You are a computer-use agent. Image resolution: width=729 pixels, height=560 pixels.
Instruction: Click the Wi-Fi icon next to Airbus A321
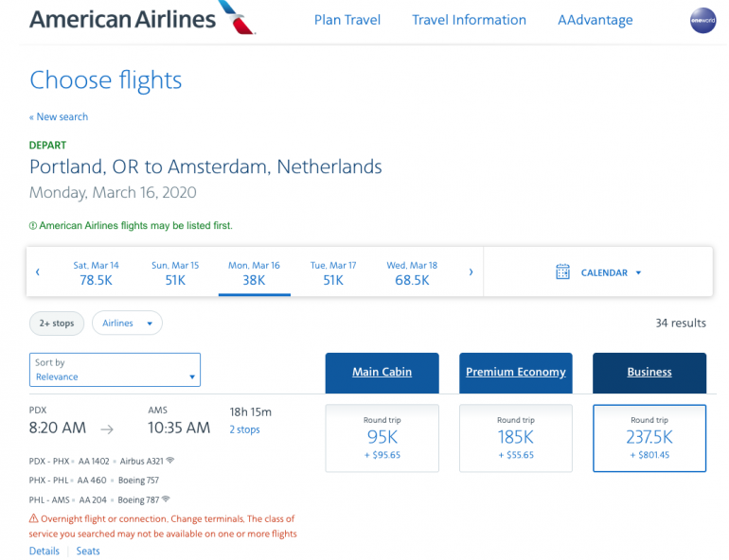point(170,461)
